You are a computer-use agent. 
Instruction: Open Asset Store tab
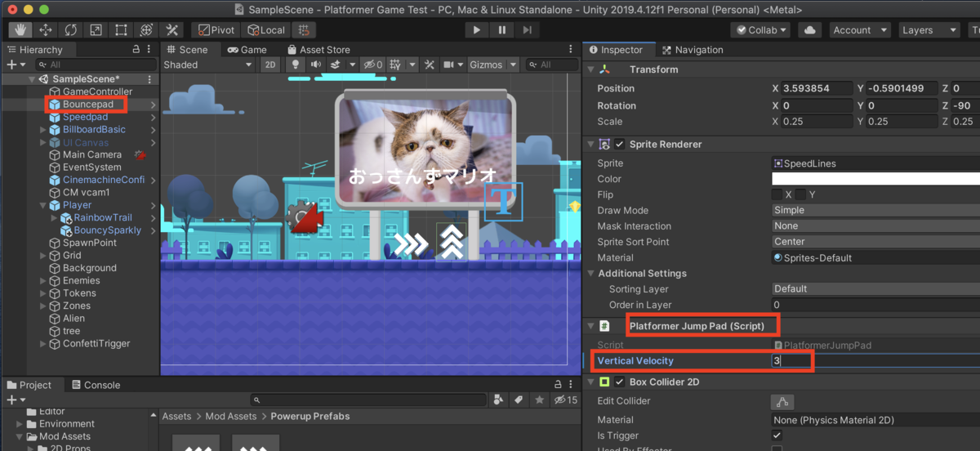(x=318, y=50)
